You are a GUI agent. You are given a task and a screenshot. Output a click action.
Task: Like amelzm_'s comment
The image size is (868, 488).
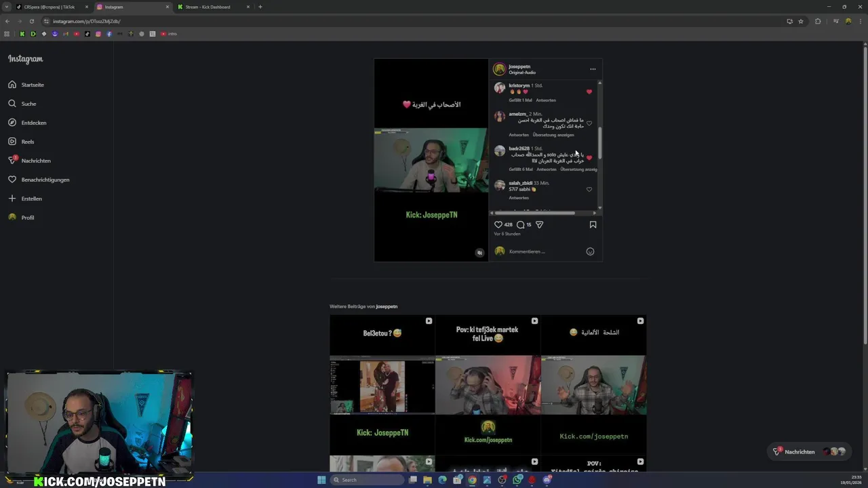tap(589, 123)
